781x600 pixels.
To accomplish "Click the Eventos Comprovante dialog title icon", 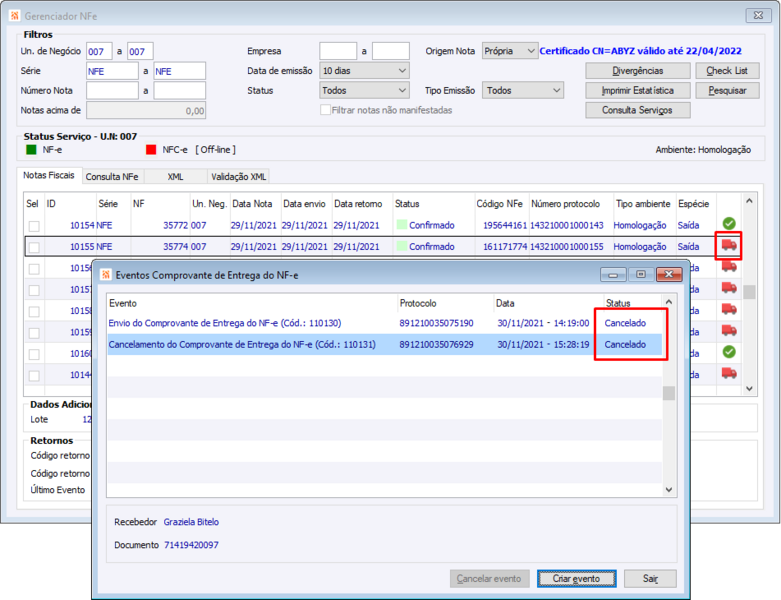I will coord(106,275).
